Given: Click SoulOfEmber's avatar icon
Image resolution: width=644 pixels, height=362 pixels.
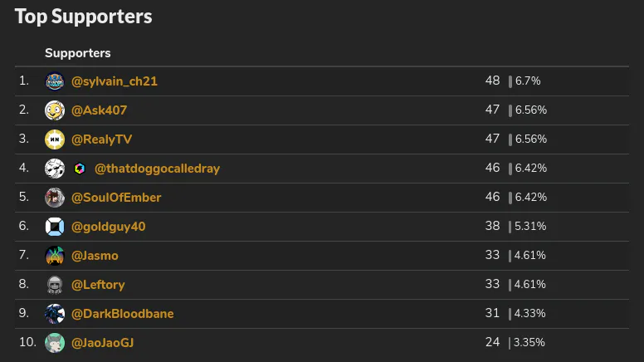Looking at the screenshot, I should (x=55, y=198).
